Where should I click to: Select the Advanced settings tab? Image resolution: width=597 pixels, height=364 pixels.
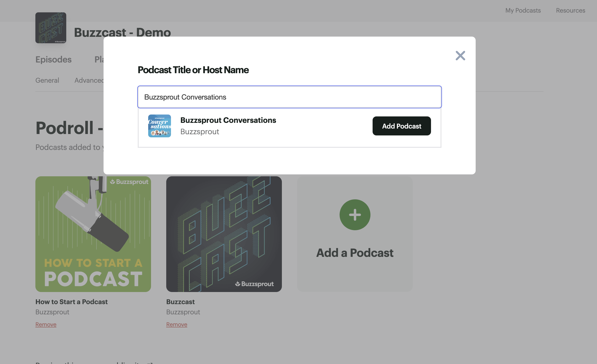coord(89,80)
